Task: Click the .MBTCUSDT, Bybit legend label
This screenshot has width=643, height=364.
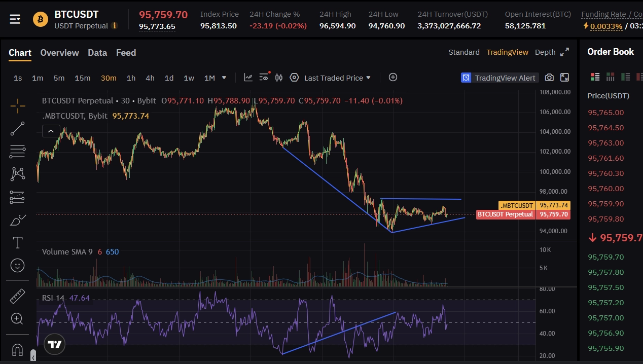Action: 75,116
